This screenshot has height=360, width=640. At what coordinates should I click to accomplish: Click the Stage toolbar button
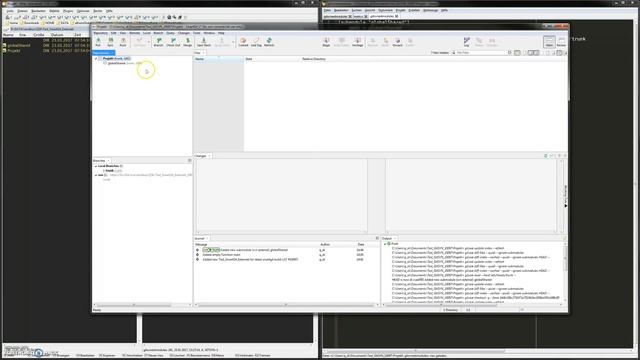[326, 42]
